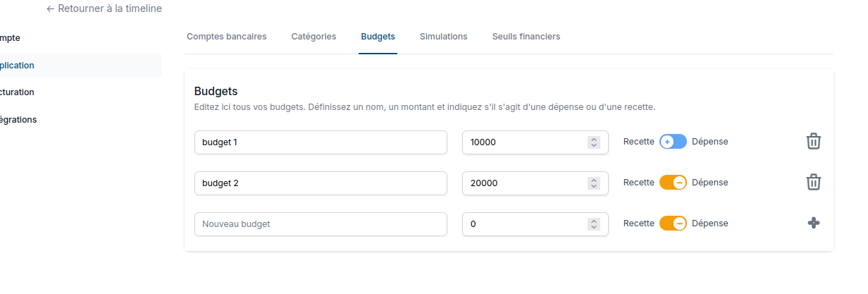The image size is (868, 294).
Task: Click the Nouveau budget name field
Action: point(321,224)
